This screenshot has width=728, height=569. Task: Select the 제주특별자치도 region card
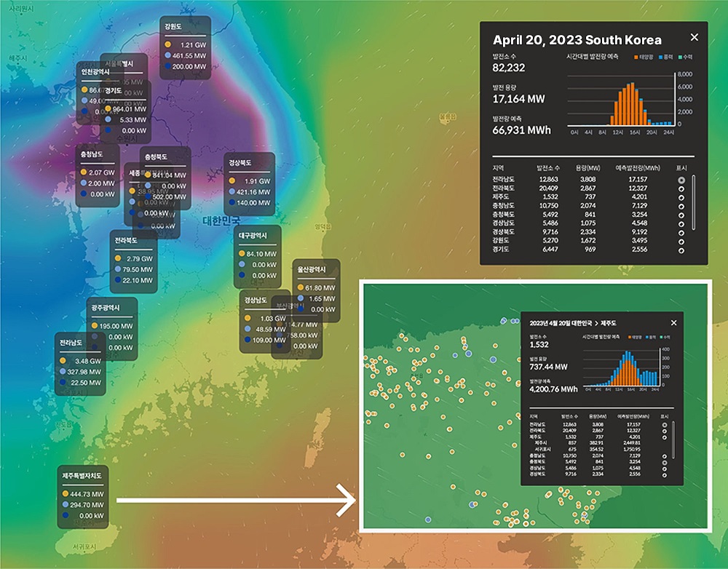(x=83, y=497)
